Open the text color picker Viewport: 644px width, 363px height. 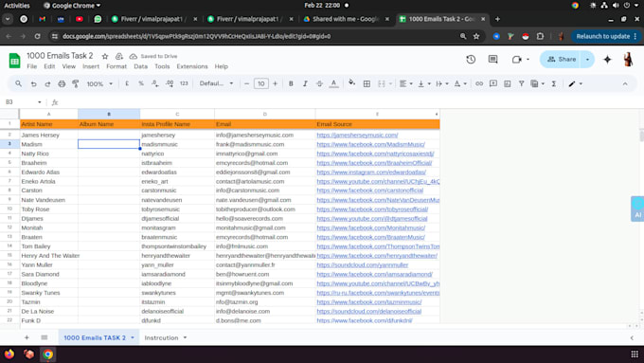pos(333,83)
